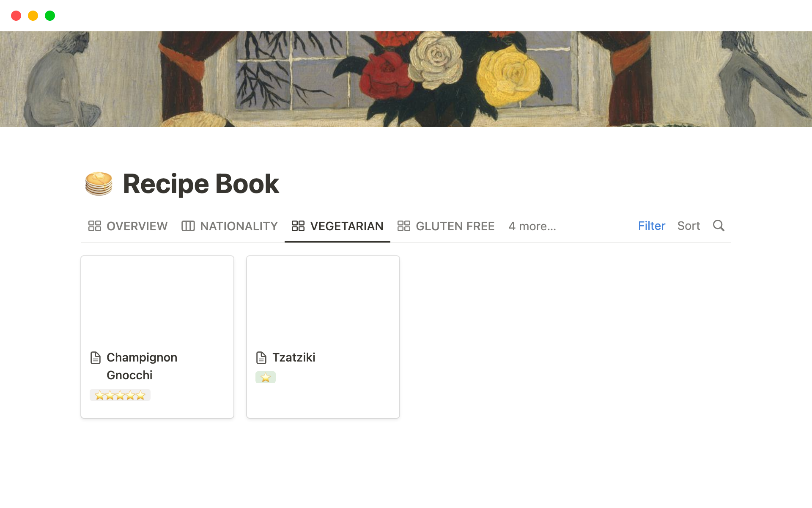Click the Sort icon
The height and width of the screenshot is (508, 812).
tap(689, 226)
